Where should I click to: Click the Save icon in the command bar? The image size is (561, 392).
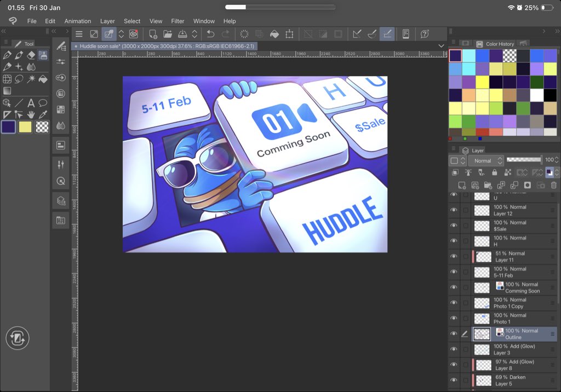click(x=182, y=34)
